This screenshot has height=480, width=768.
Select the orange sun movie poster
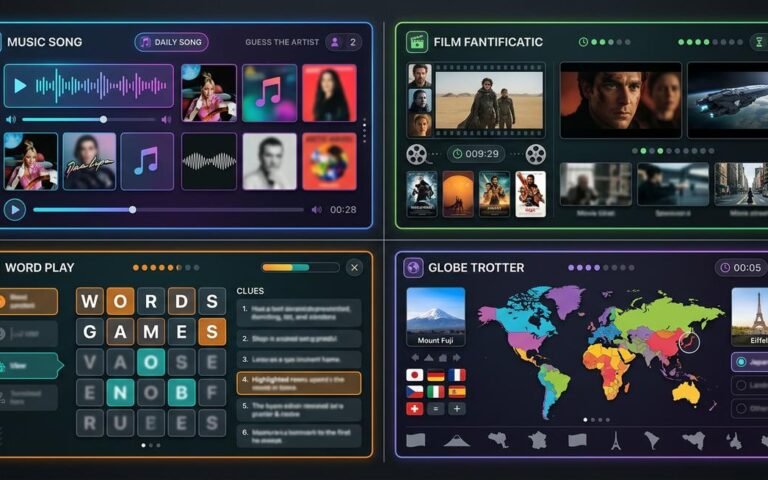click(x=458, y=194)
